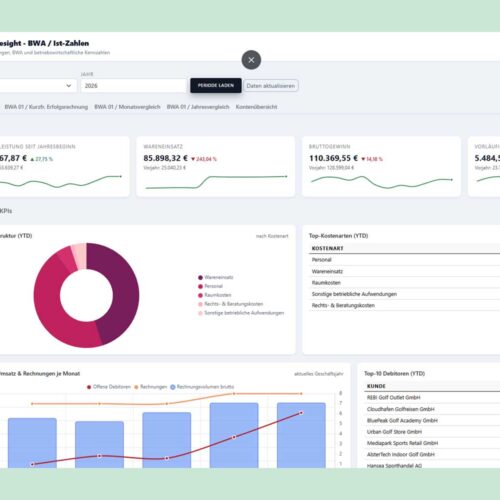500x500 pixels.
Task: Click the Jahr input field showing 2026
Action: (x=133, y=86)
